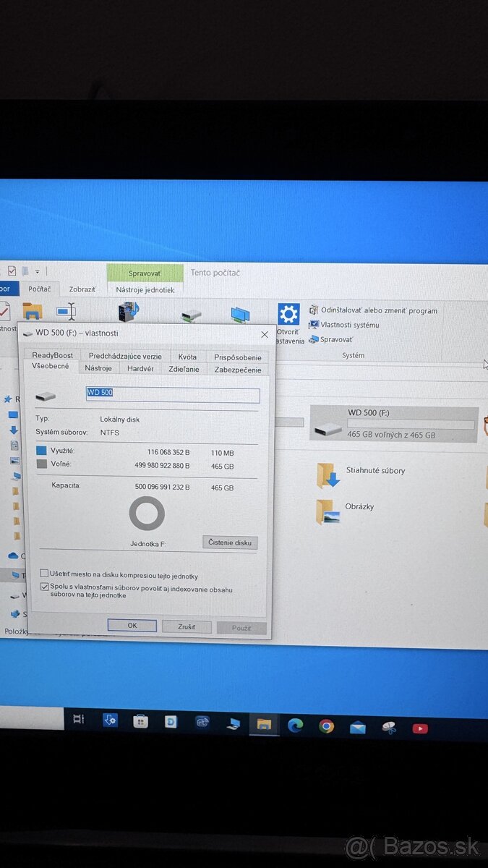Select the WD 500 (F:) drive tile

[x=394, y=423]
